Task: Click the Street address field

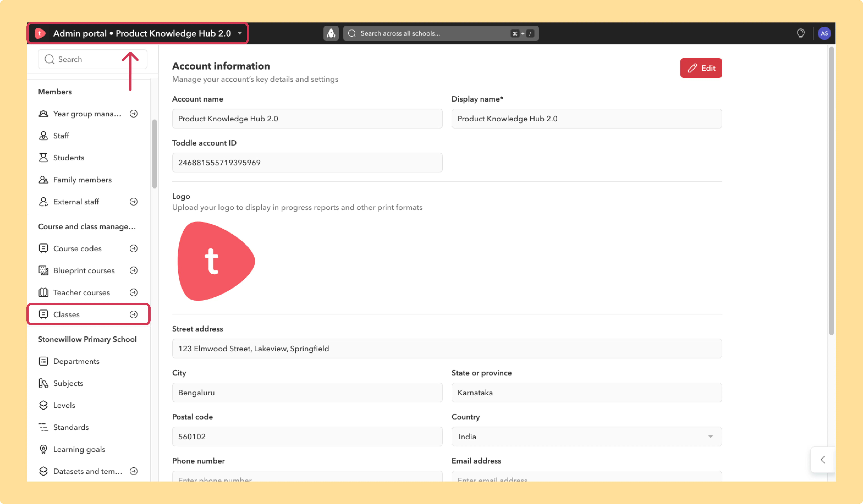Action: tap(447, 348)
